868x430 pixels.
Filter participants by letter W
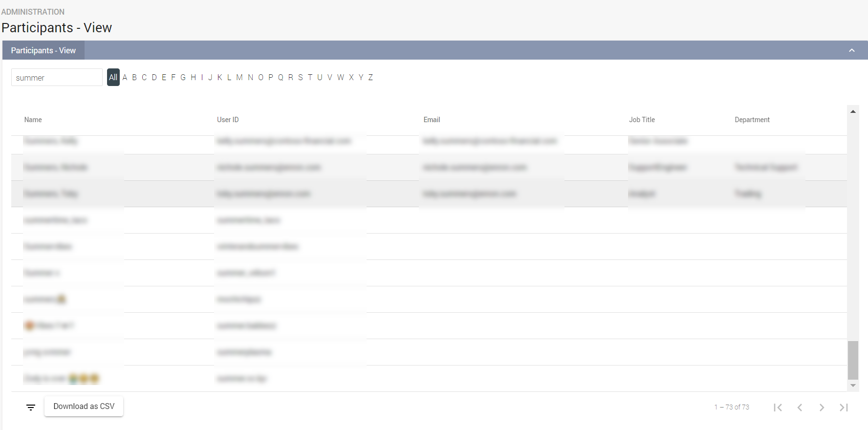coord(341,77)
